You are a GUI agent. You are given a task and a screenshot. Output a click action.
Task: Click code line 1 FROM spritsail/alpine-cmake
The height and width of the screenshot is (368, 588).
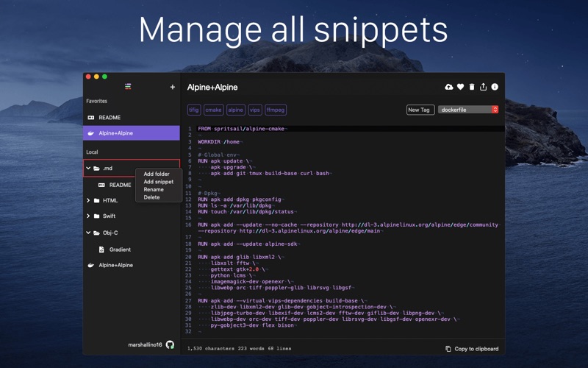pos(242,129)
